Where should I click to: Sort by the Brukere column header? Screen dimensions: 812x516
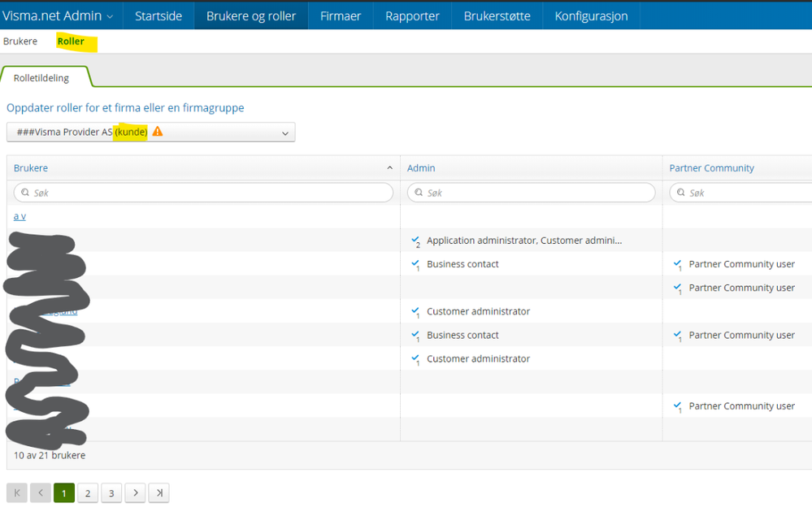click(x=31, y=167)
